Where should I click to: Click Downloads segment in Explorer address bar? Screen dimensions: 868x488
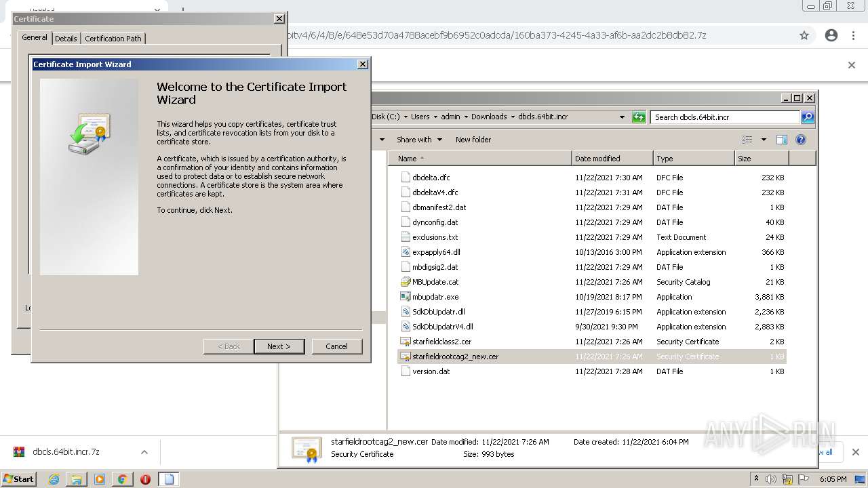pos(489,117)
